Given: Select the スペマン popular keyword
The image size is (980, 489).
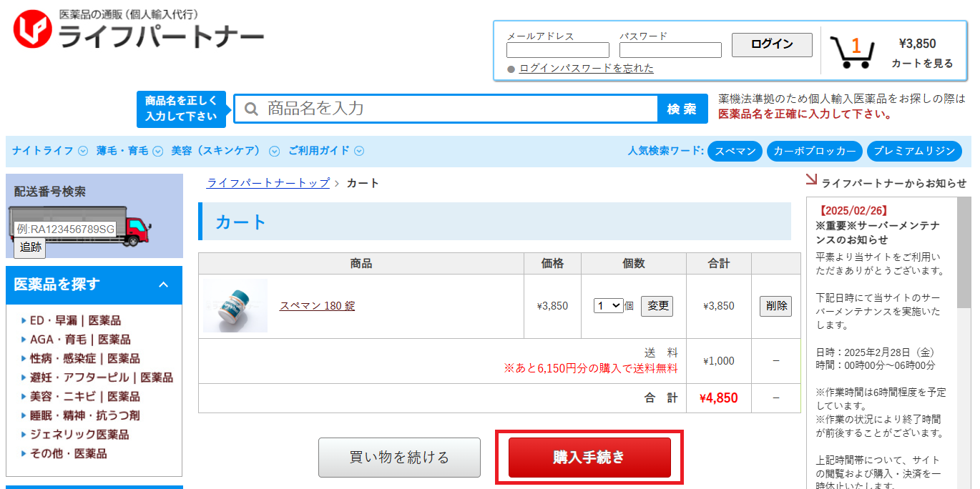Looking at the screenshot, I should pos(735,152).
